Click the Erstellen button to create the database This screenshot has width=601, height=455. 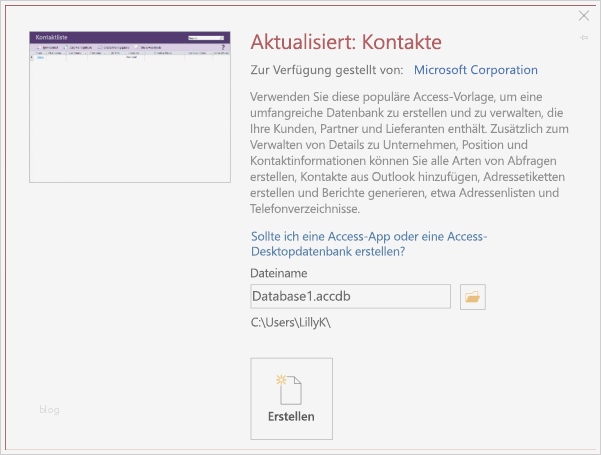tap(291, 399)
